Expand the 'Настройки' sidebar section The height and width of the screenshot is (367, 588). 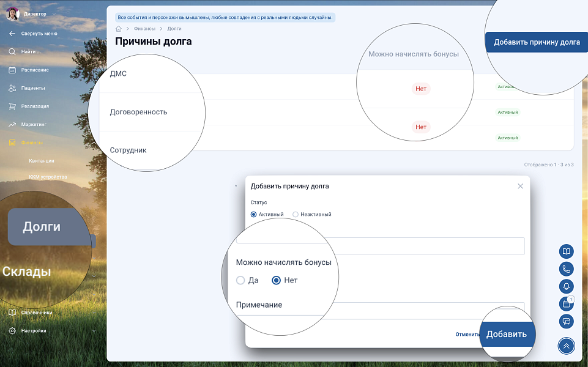(52, 331)
